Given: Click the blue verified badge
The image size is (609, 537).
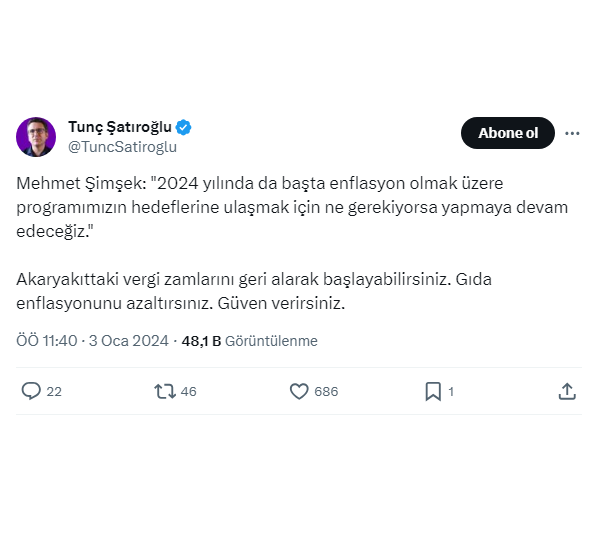Looking at the screenshot, I should click(x=184, y=127).
